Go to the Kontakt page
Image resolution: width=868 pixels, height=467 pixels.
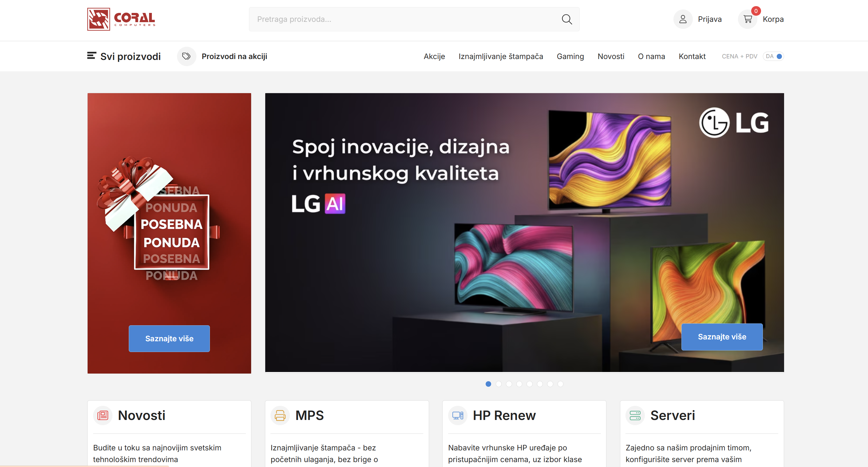692,56
